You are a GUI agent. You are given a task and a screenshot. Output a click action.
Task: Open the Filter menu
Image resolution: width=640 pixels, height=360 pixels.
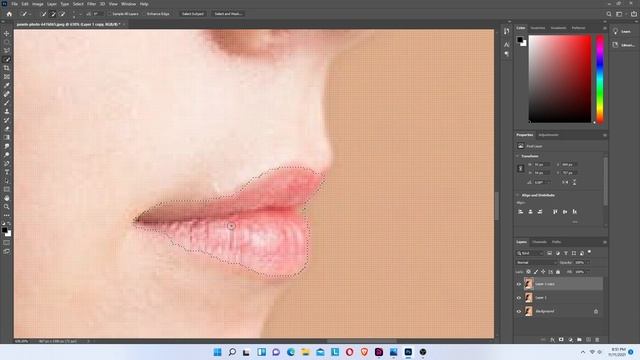[x=91, y=4]
